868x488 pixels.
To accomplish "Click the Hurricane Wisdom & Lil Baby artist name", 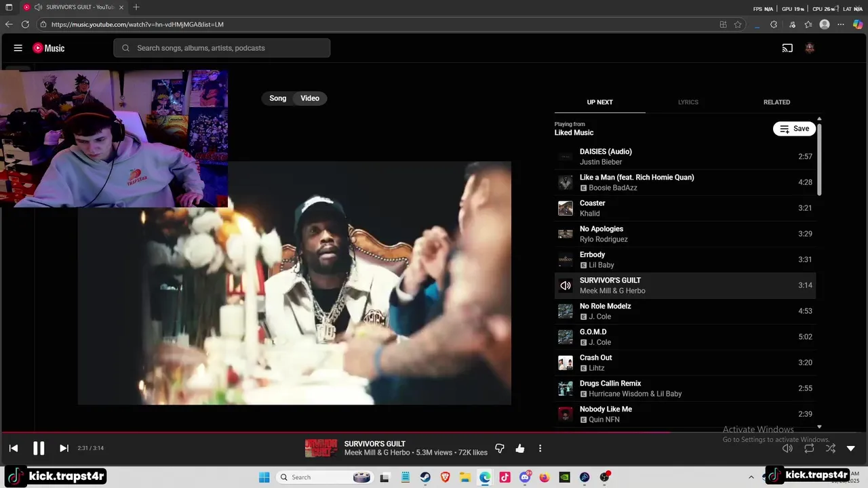I will (x=635, y=394).
